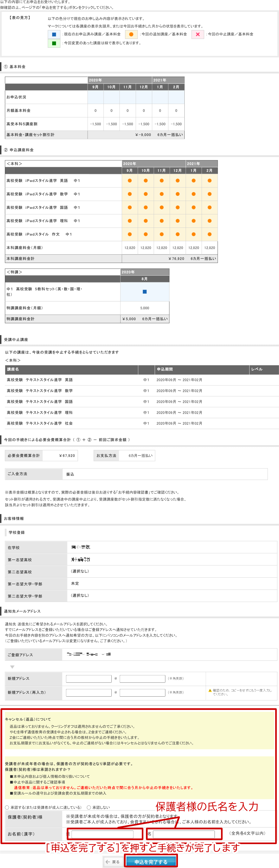The image size is (279, 868).
Task: Click the 通知先メールアドレス section heading
Action: pos(22,611)
